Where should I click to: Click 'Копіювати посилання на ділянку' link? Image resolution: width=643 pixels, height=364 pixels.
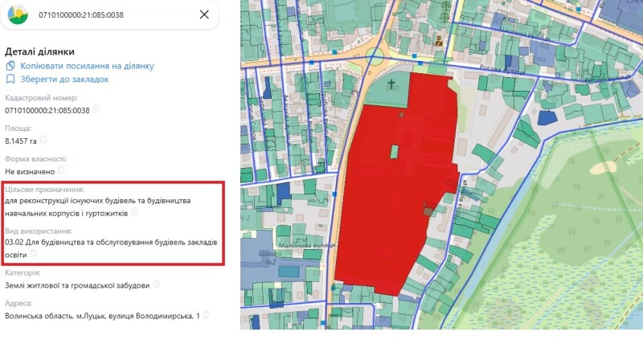tap(86, 66)
